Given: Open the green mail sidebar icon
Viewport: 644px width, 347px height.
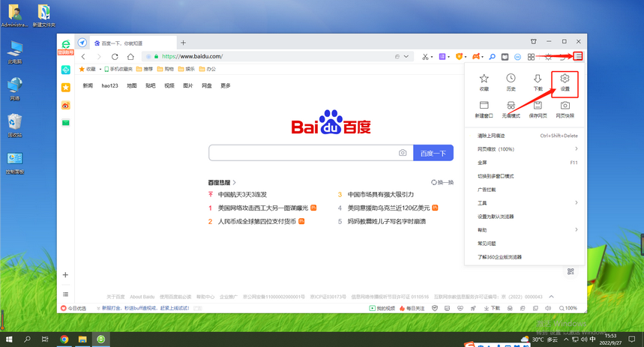Looking at the screenshot, I should point(66,123).
